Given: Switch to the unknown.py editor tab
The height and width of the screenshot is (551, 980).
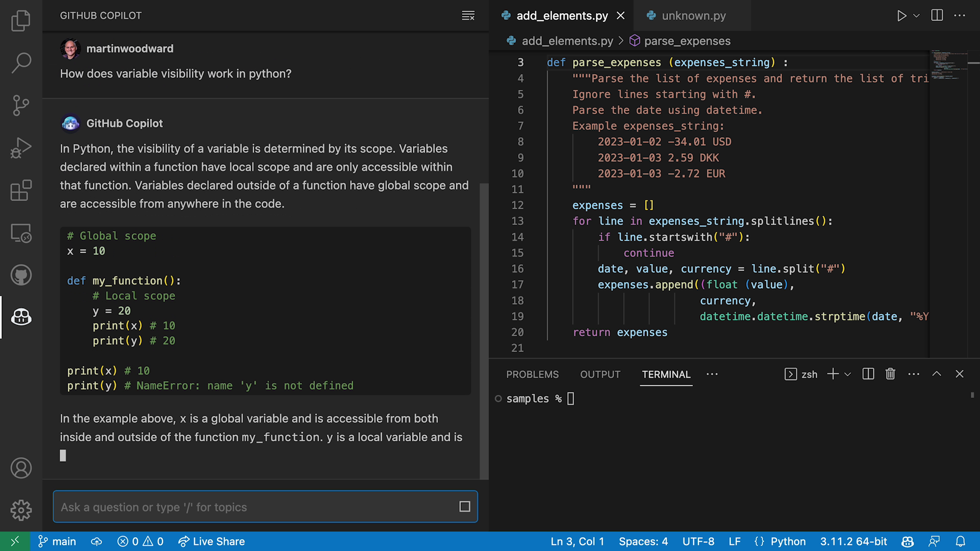Looking at the screenshot, I should click(693, 16).
